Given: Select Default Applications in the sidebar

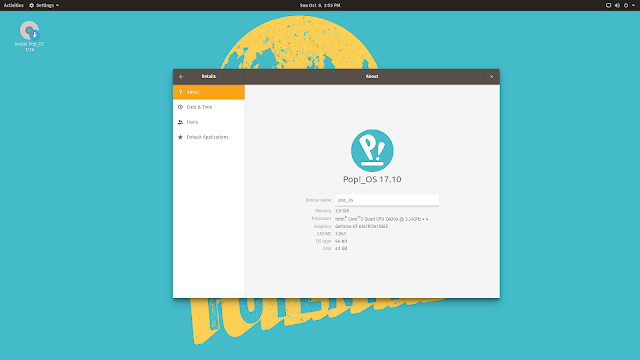Looking at the screenshot, I should coord(209,137).
